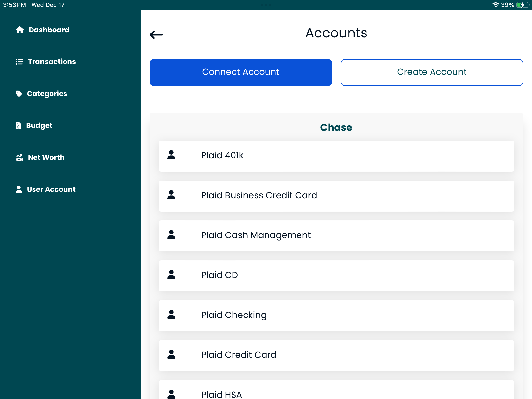The width and height of the screenshot is (532, 399).
Task: Click the Transactions list icon
Action: [x=19, y=62]
